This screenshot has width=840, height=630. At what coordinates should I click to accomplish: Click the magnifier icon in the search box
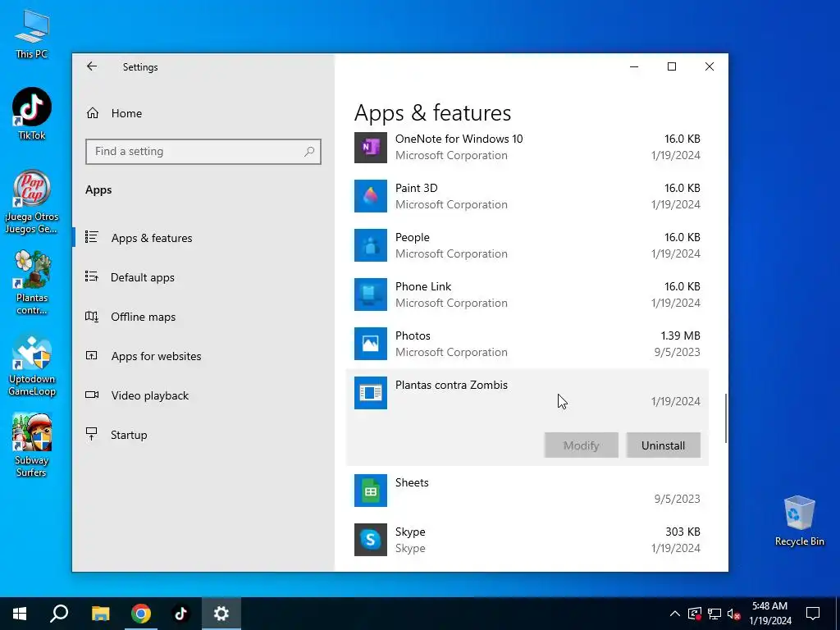tap(309, 152)
